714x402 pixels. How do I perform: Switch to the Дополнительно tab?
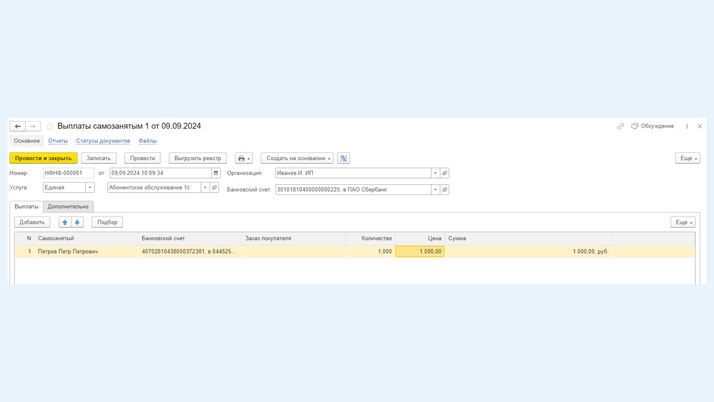tap(68, 206)
